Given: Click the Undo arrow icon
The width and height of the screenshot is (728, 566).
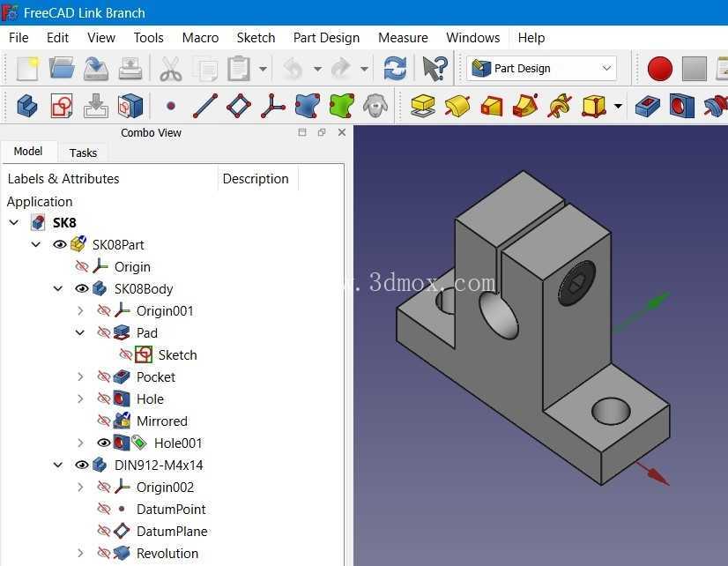Looking at the screenshot, I should tap(293, 69).
